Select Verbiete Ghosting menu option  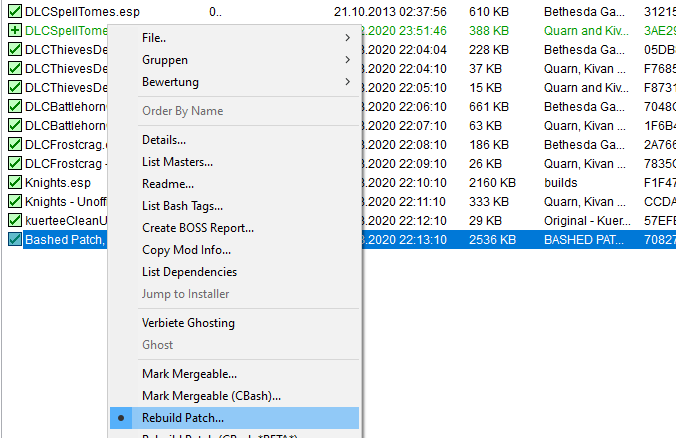point(188,323)
